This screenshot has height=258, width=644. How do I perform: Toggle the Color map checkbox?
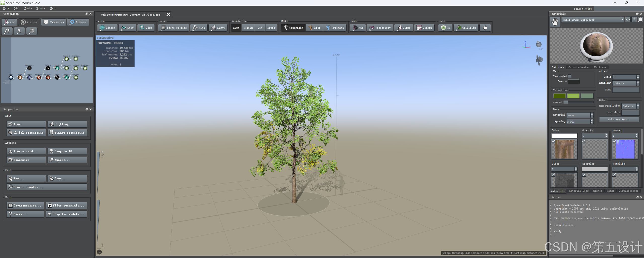pyautogui.click(x=553, y=141)
